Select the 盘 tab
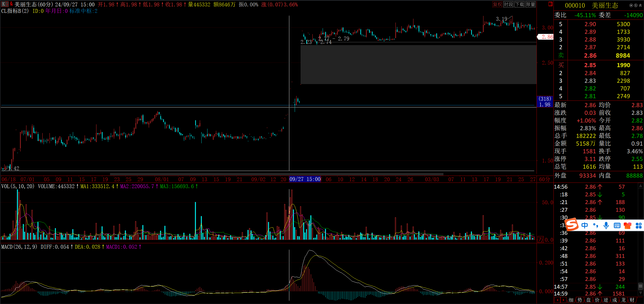This screenshot has height=304, width=644. pos(588,300)
